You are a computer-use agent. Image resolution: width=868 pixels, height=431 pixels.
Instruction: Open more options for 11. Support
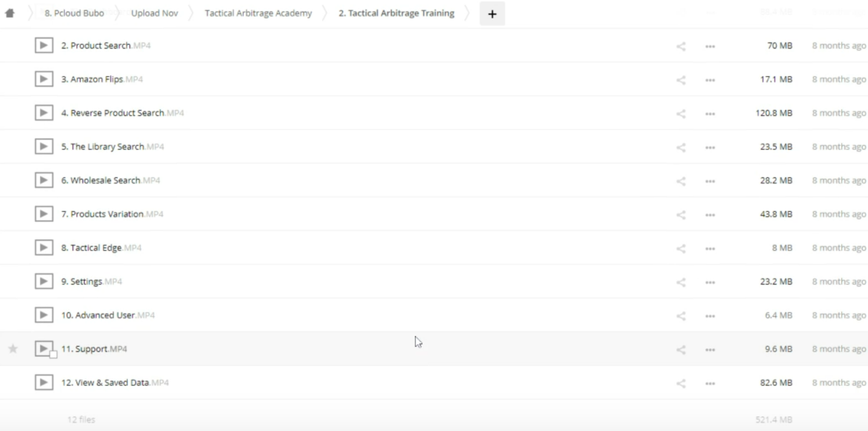point(710,349)
